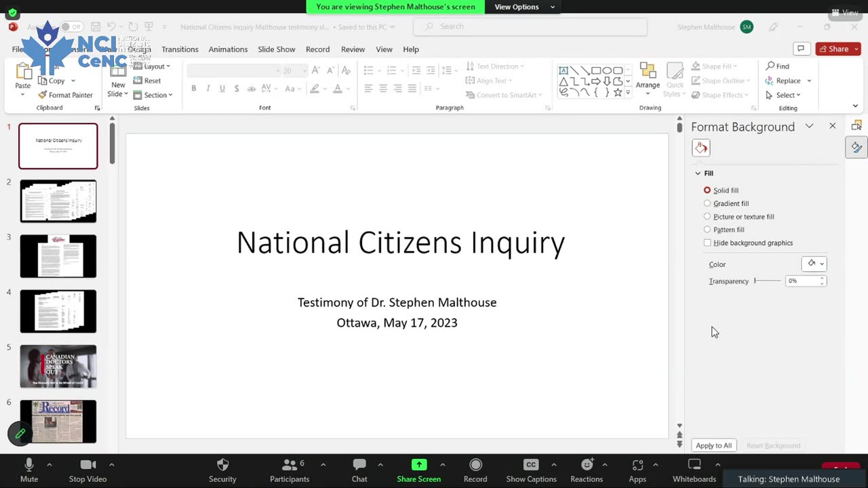This screenshot has width=868, height=488.
Task: Open Zoom Reactions
Action: point(587,470)
